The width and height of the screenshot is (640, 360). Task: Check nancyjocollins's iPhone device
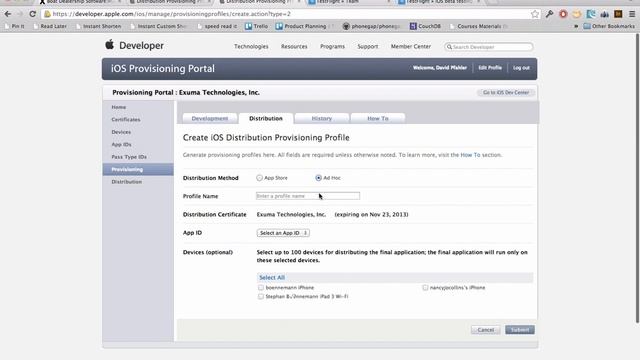[425, 288]
